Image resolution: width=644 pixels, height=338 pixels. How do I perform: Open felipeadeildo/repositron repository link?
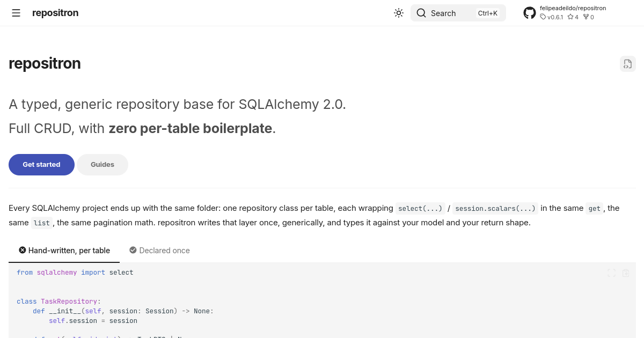573,8
